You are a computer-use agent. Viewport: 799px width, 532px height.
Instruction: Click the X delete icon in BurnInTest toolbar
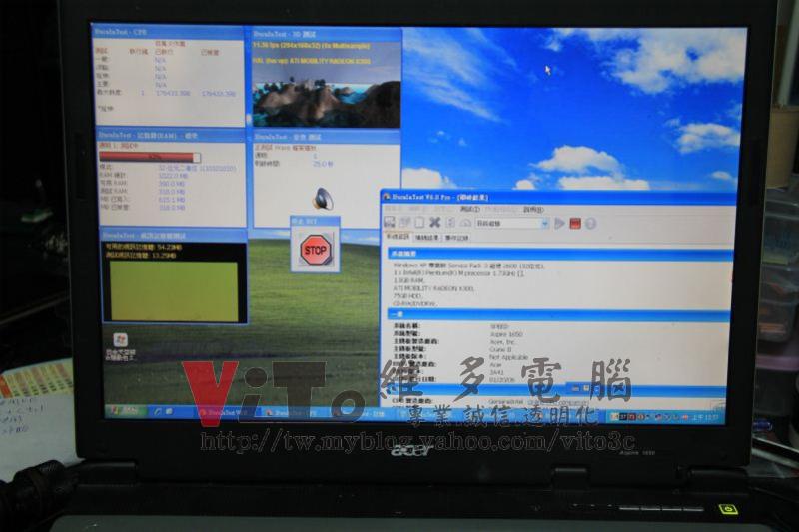coord(434,222)
